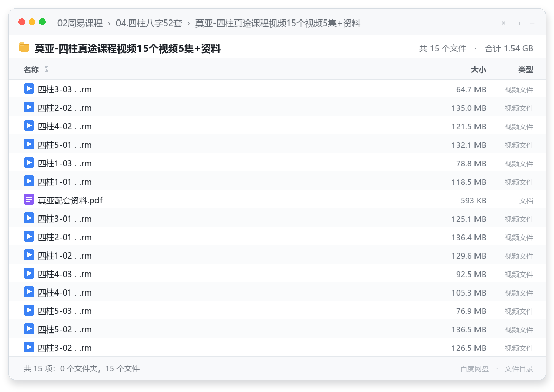554x392 pixels.
Task: Select file name 四柱1-02 . .rm
Action: (65, 256)
